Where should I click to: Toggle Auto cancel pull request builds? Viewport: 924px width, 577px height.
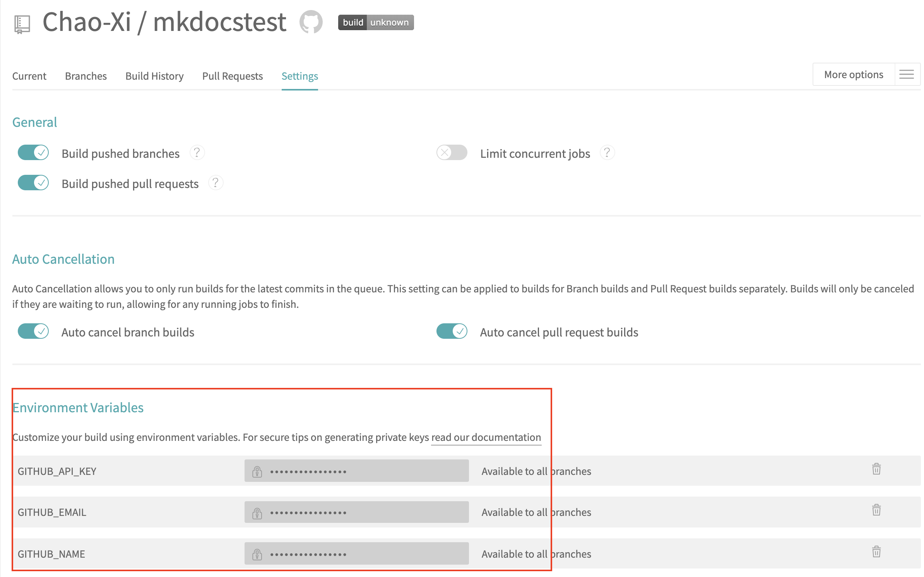452,331
